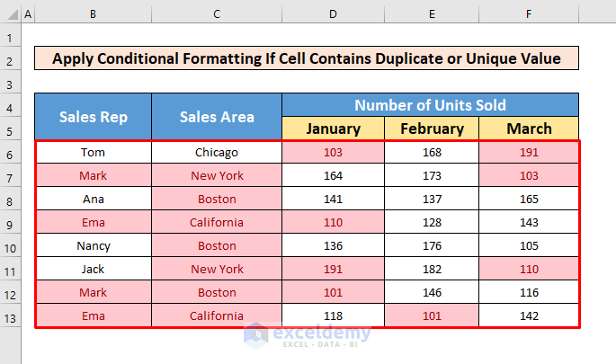Select the cell containing Tom
This screenshot has width=616, height=364.
pyautogui.click(x=93, y=153)
